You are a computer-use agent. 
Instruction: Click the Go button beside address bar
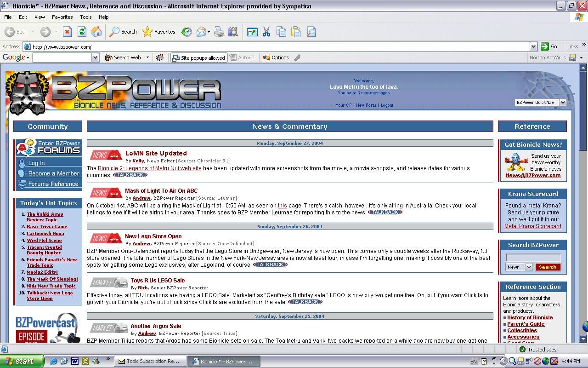550,46
